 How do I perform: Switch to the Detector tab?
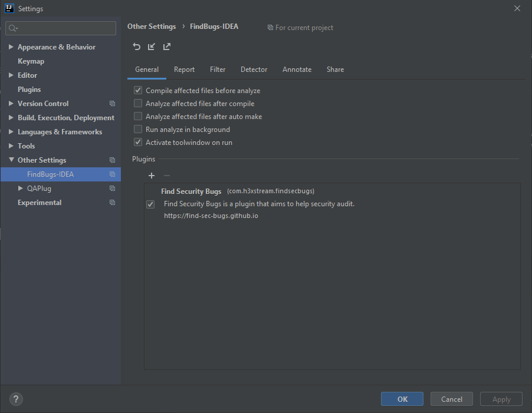tap(254, 69)
